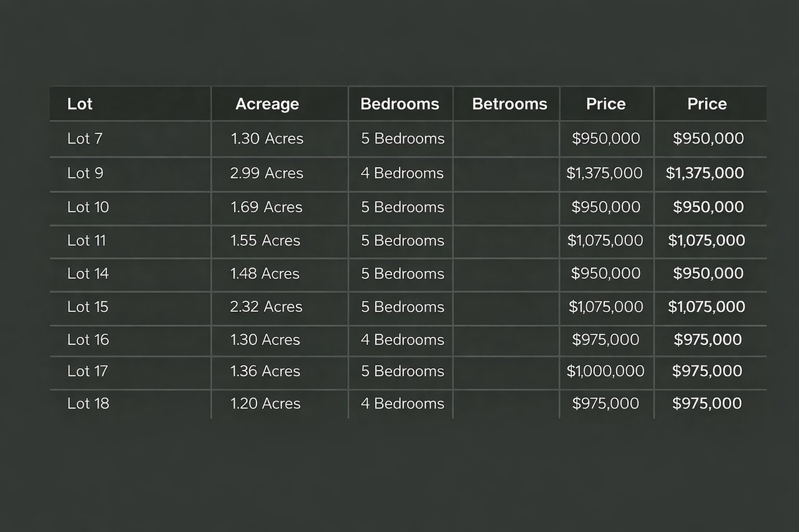The width and height of the screenshot is (799, 532).
Task: Click the Lot 11 cell
Action: 87,240
